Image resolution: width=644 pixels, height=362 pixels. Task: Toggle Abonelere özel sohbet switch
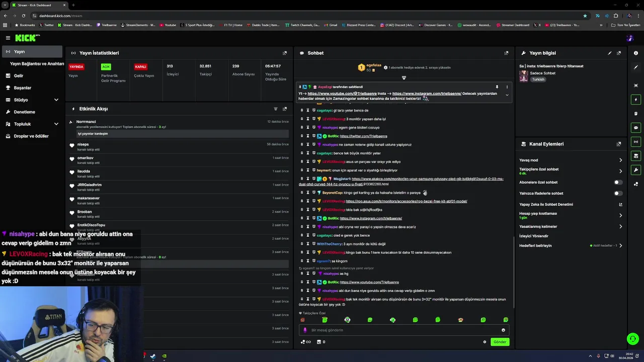pos(618,183)
